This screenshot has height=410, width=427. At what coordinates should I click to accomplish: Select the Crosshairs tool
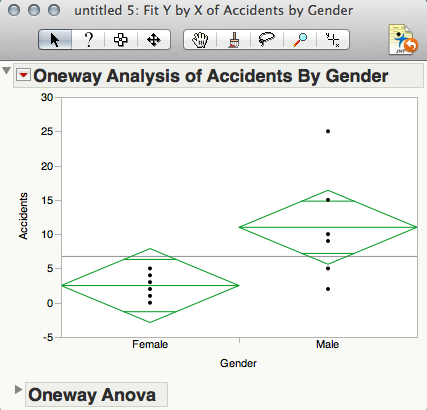[x=333, y=40]
